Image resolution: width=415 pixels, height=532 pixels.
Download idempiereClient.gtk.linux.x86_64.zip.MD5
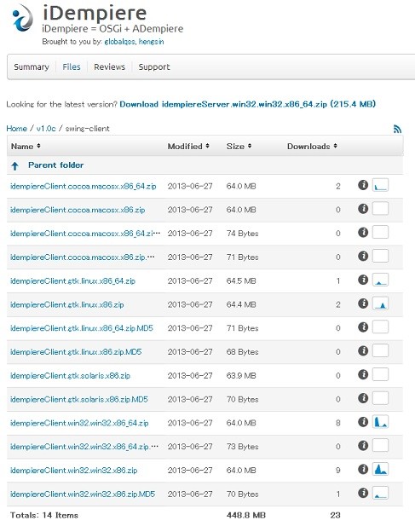(82, 328)
